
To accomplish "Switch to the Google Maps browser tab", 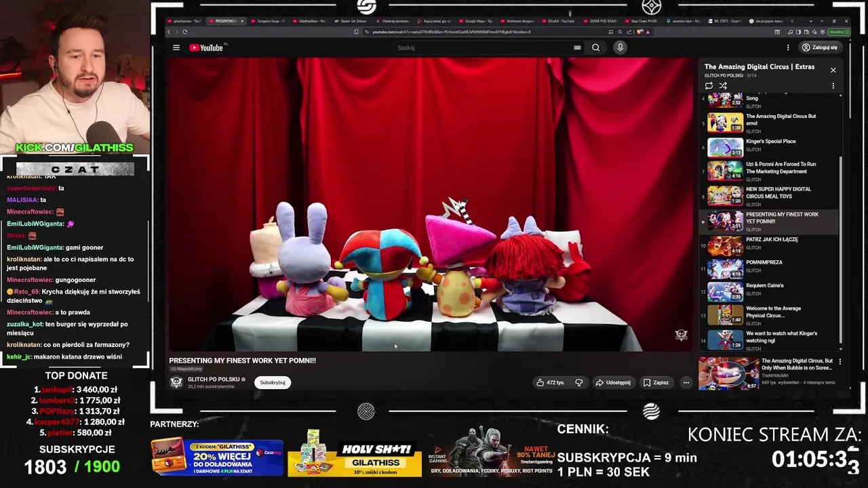I will point(477,21).
